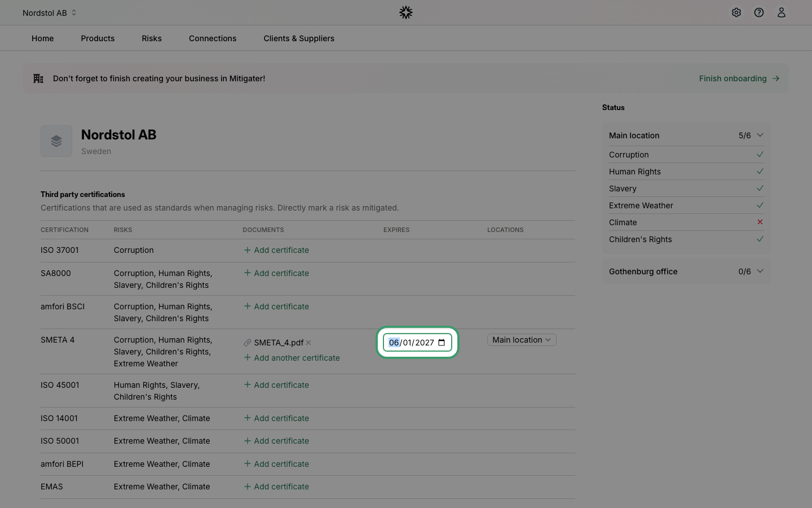Add certificate for SA8000
The image size is (812, 508).
[276, 273]
